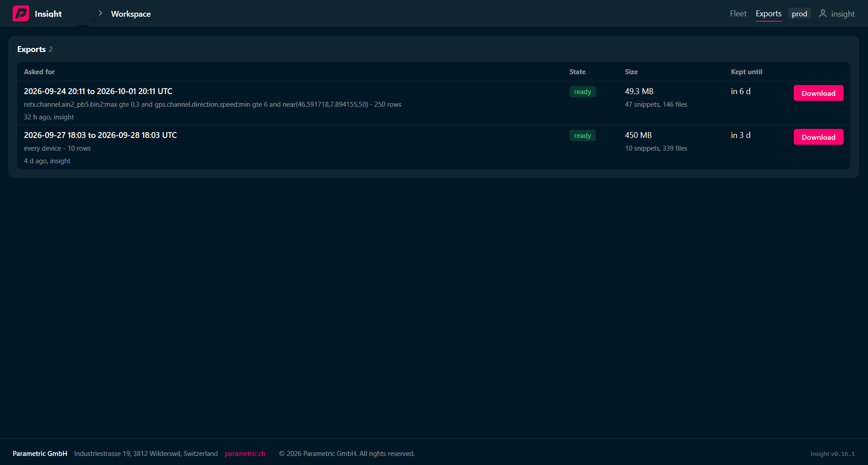Click the 49.3 MB size value
868x465 pixels.
(x=639, y=91)
